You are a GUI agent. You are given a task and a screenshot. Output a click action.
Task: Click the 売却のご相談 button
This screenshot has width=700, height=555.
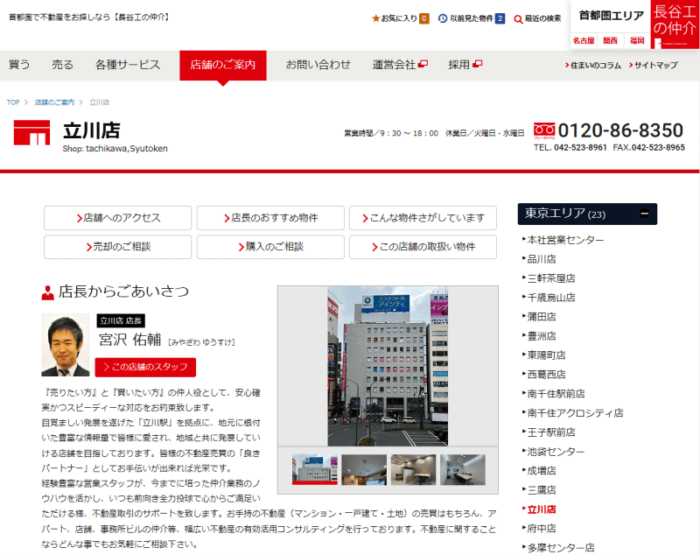(118, 247)
